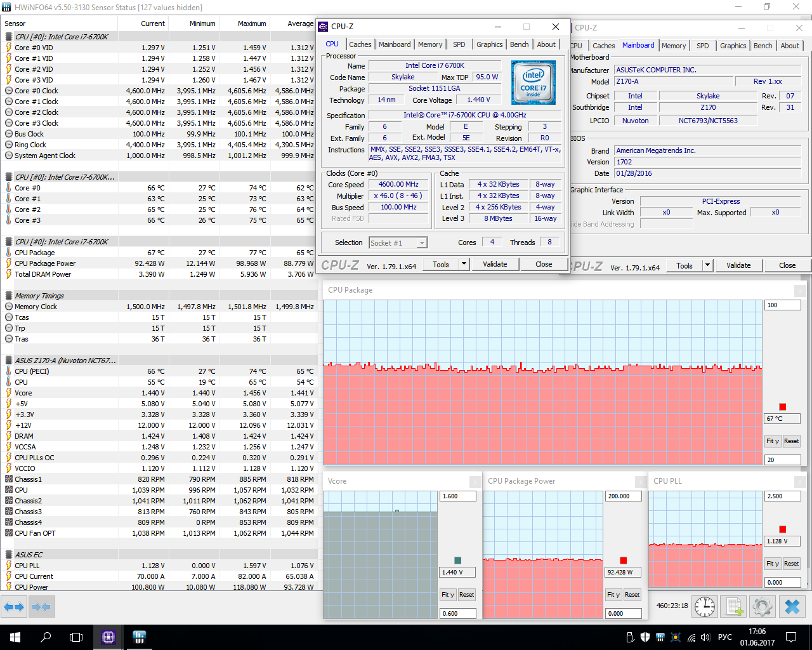Open the Windows Start menu
The image size is (812, 650).
tap(15, 637)
